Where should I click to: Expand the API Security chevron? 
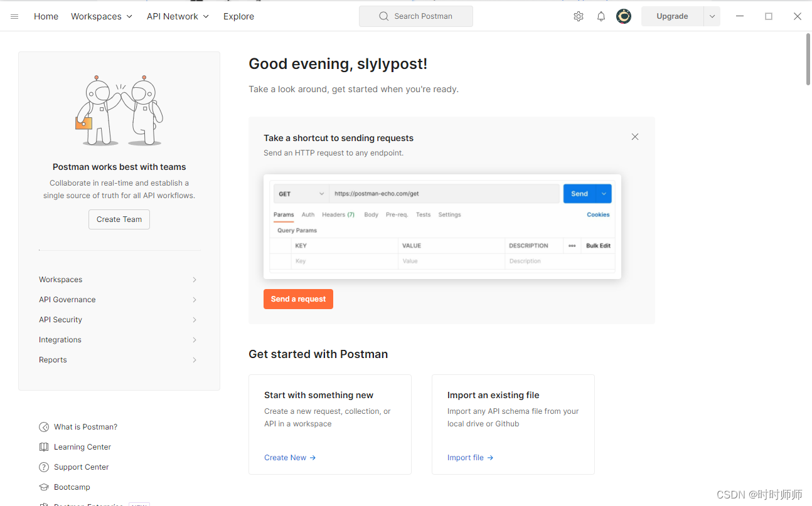[x=195, y=320]
